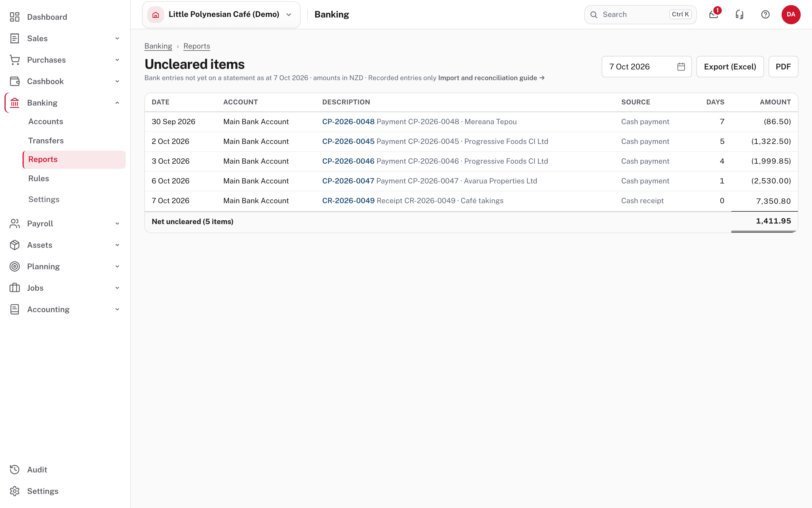Focus the Search input field
The width and height of the screenshot is (812, 508).
click(640, 14)
